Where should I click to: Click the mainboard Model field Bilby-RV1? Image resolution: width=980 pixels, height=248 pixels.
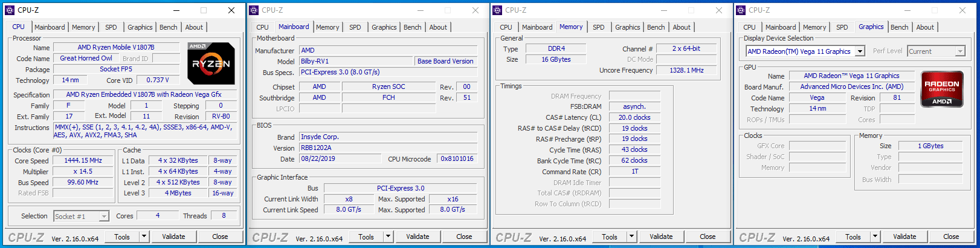[x=355, y=61]
